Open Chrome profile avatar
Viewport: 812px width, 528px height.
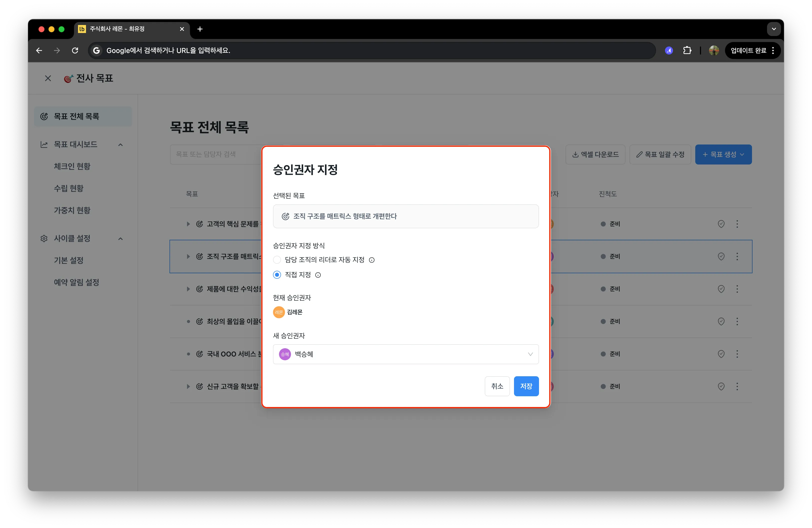[714, 50]
